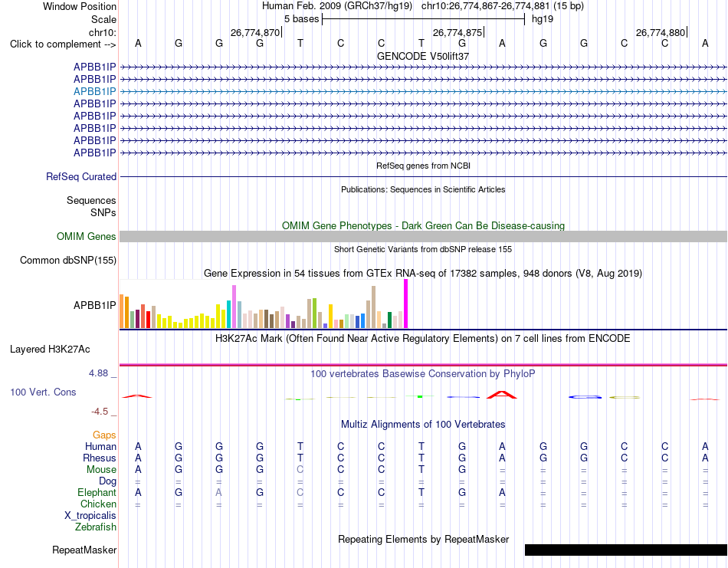Click the blue G letter in PhyloP track

pos(585,397)
